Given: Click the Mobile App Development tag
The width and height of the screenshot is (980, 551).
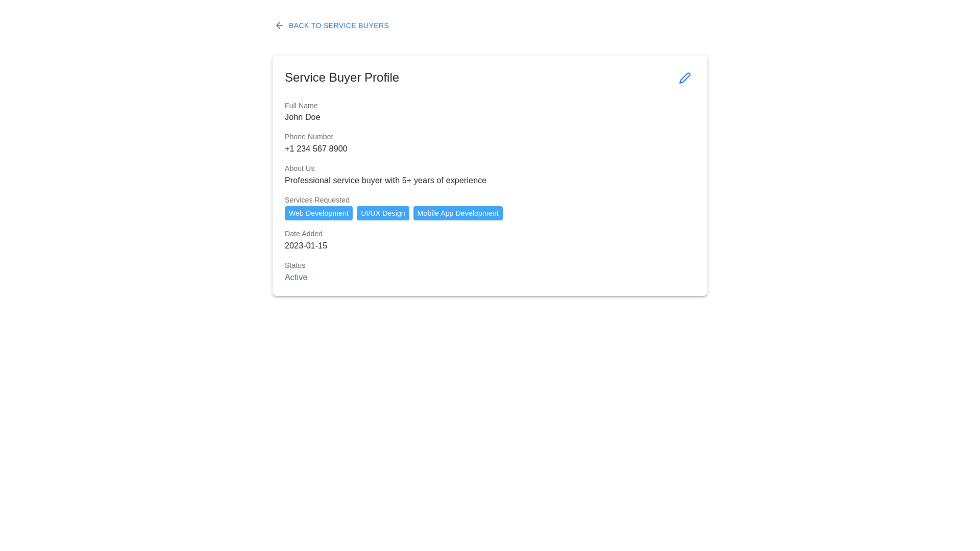Looking at the screenshot, I should pos(457,213).
